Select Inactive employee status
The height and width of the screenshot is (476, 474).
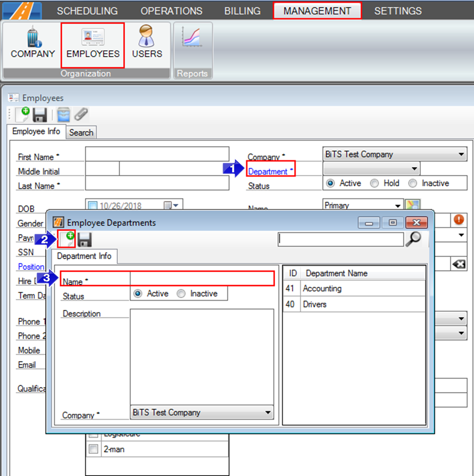click(413, 184)
